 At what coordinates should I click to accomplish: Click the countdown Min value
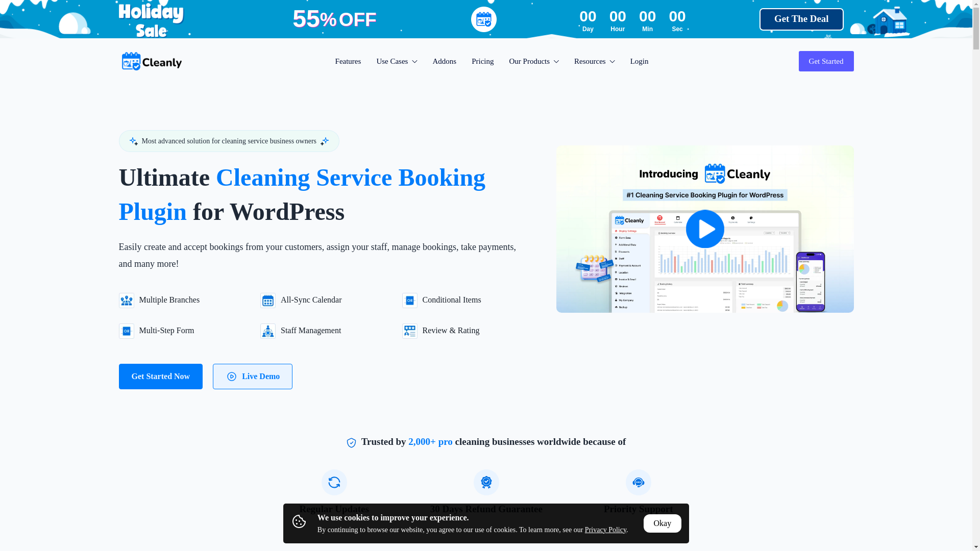647,17
